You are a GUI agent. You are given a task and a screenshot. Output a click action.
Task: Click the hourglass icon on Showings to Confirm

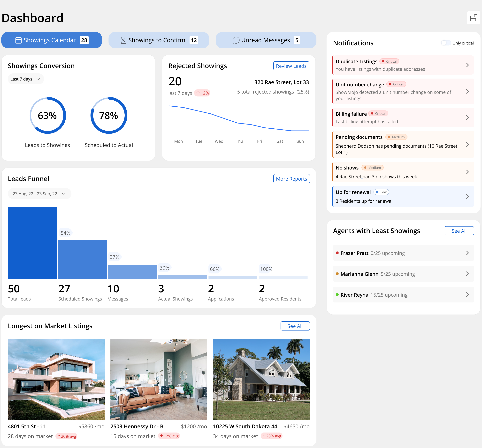123,40
